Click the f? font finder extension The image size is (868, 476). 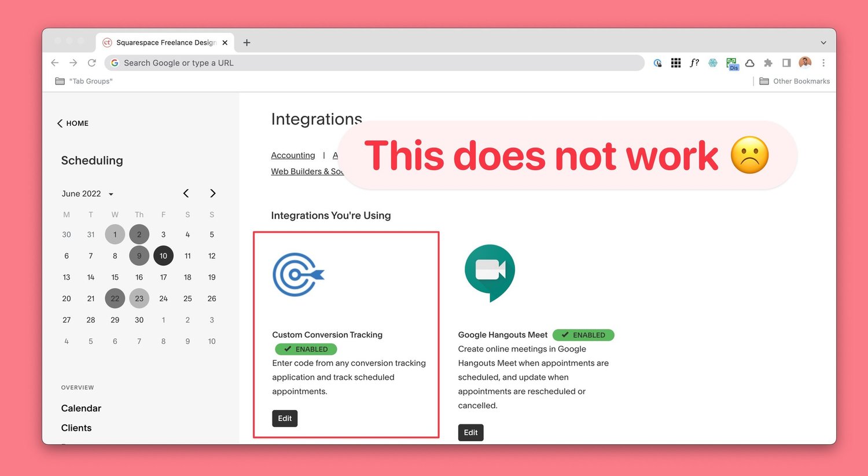coord(694,63)
